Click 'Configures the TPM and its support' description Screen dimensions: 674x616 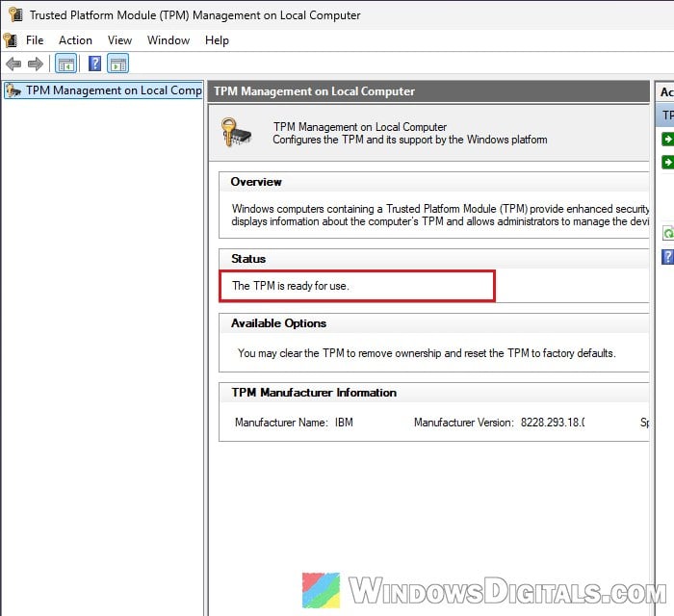click(x=409, y=140)
